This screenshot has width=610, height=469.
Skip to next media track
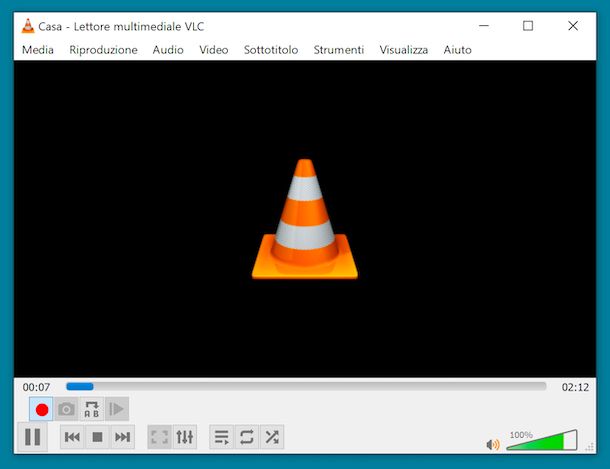tap(123, 437)
